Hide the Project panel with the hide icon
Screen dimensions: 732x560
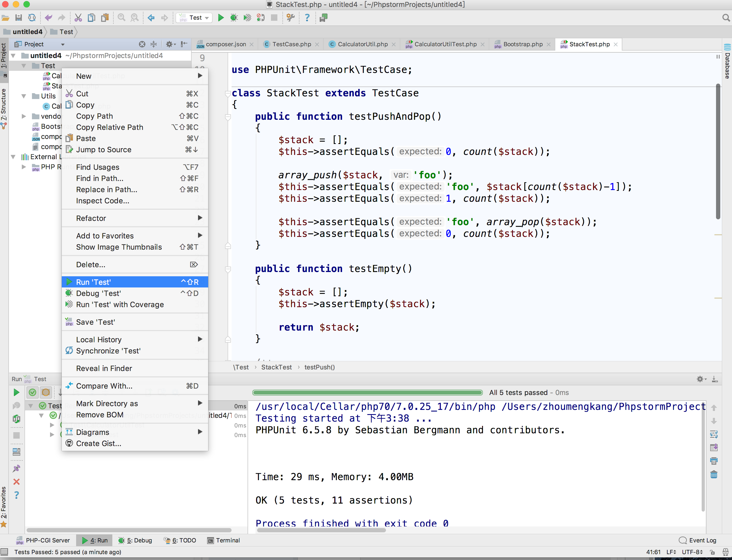click(184, 44)
